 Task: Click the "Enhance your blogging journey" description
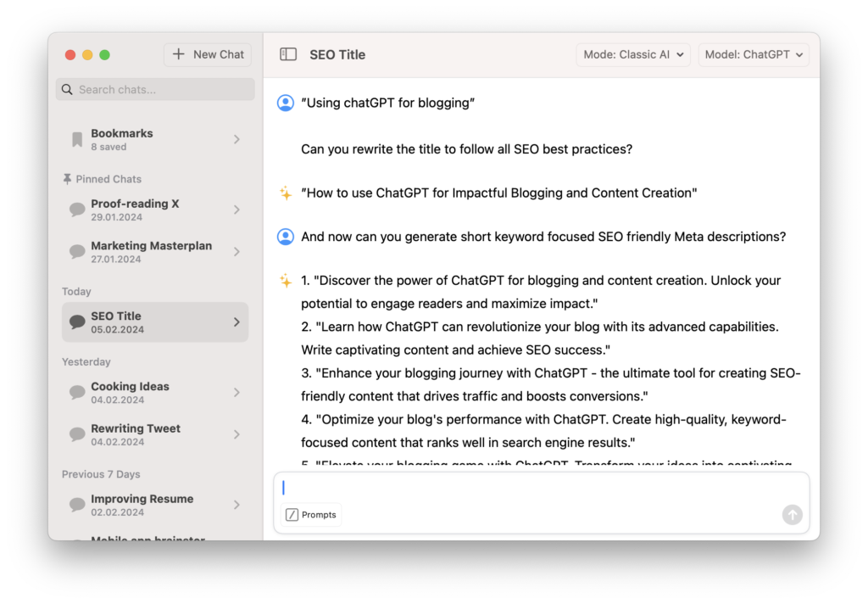click(x=551, y=384)
